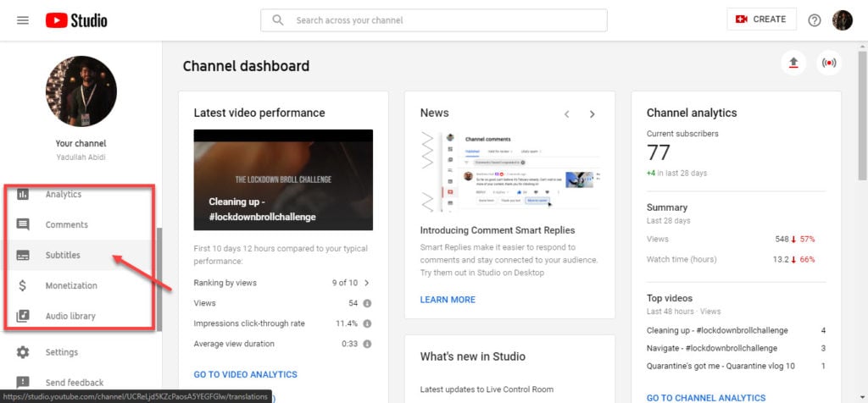Viewport: 868px width, 403px height.
Task: Click the Current subscribers count 77
Action: point(658,152)
